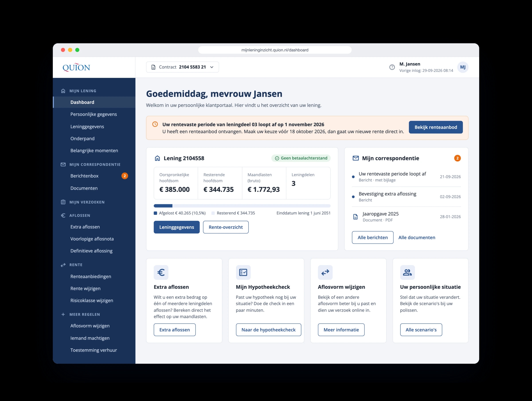The image size is (532, 401).
Task: Click the Rente arrows icon in sidebar
Action: pyautogui.click(x=63, y=265)
